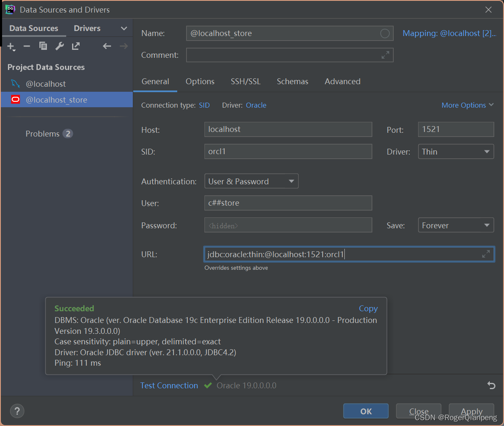The height and width of the screenshot is (426, 504).
Task: Click the Apply button
Action: click(x=471, y=411)
